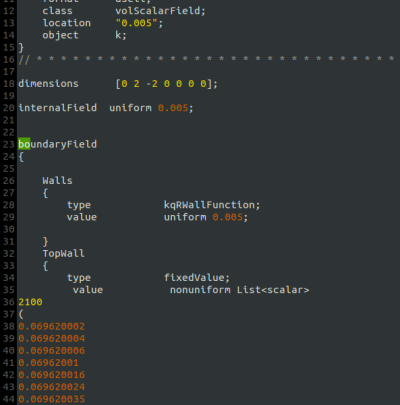Click the nonuniform List<scalar> text

239,290
